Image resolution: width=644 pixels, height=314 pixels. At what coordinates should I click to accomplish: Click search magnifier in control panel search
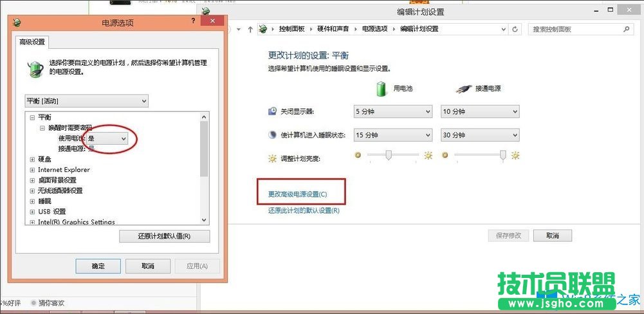[x=627, y=29]
